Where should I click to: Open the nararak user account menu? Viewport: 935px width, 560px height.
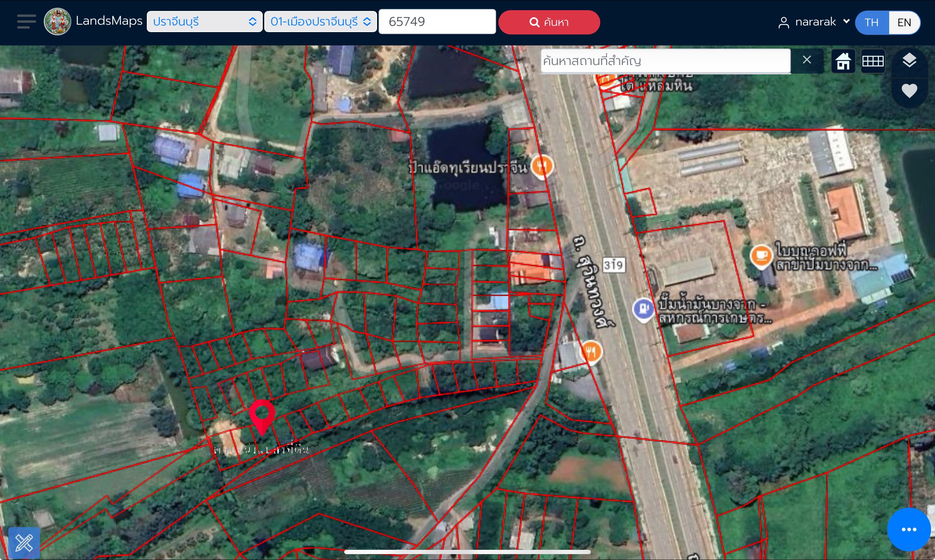click(x=814, y=22)
